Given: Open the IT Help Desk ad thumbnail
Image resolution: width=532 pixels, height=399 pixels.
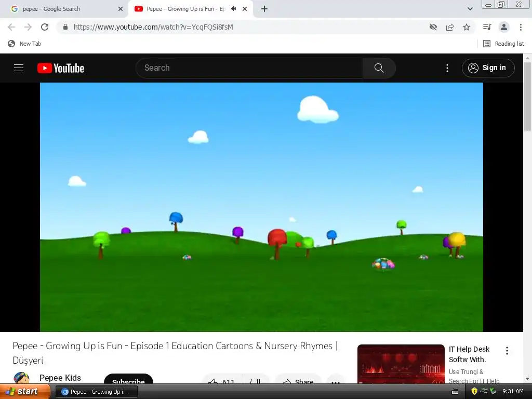Looking at the screenshot, I should click(x=401, y=364).
